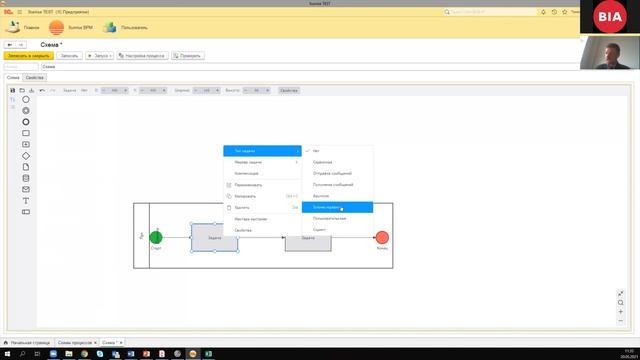Select the text annotation T tool
The image size is (640, 360).
26,201
